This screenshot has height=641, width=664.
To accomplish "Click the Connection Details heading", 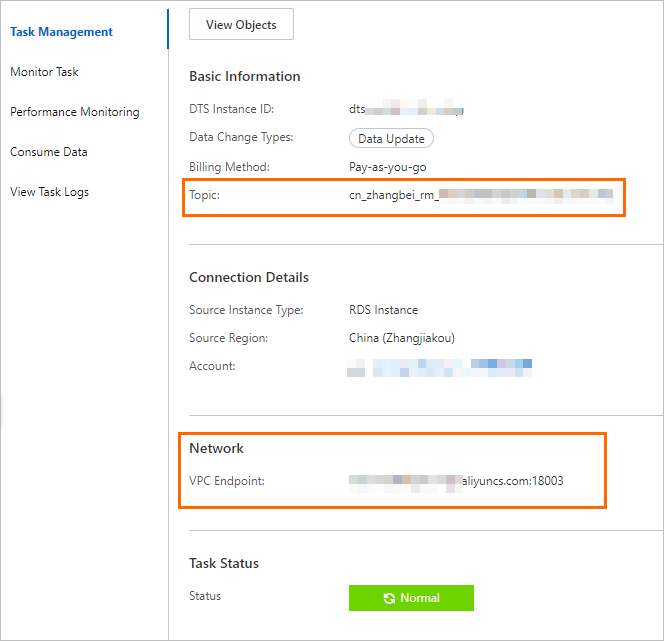I will [x=249, y=277].
